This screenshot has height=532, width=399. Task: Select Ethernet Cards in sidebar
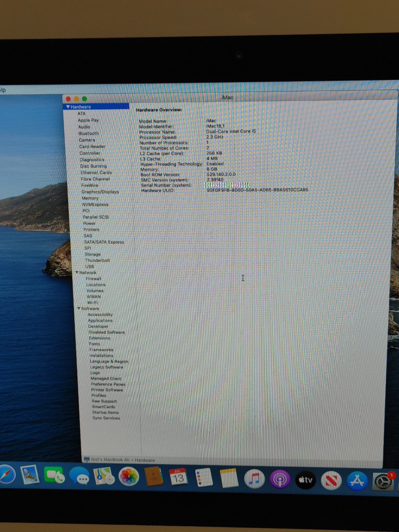tap(96, 172)
